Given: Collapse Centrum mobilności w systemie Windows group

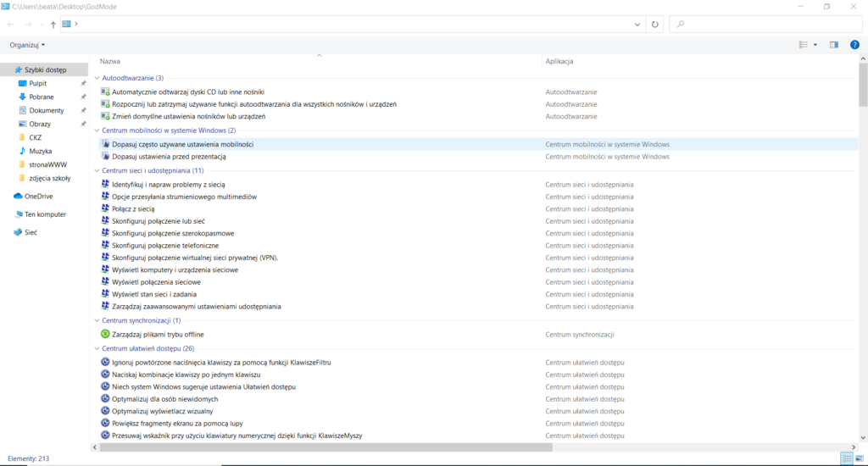Looking at the screenshot, I should point(97,130).
